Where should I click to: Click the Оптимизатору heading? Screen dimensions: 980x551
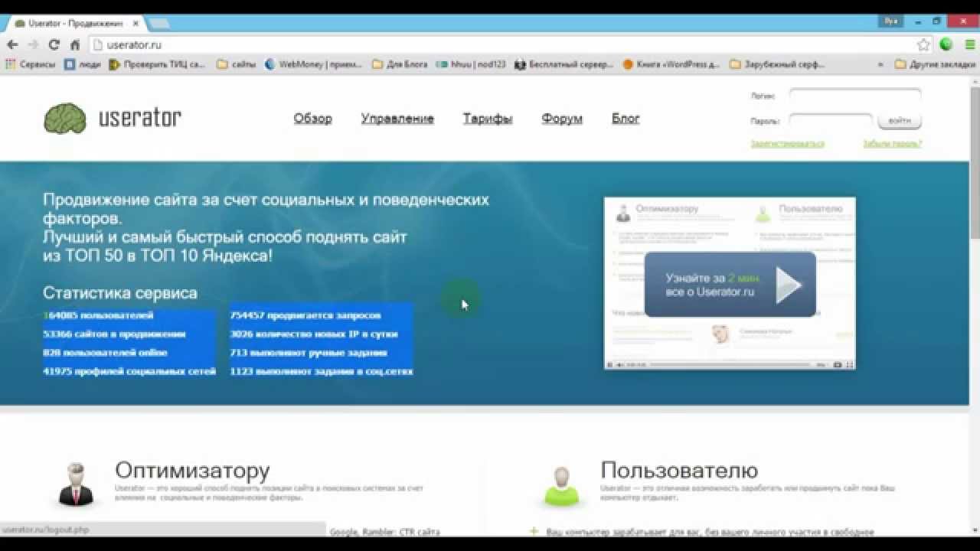tap(192, 470)
